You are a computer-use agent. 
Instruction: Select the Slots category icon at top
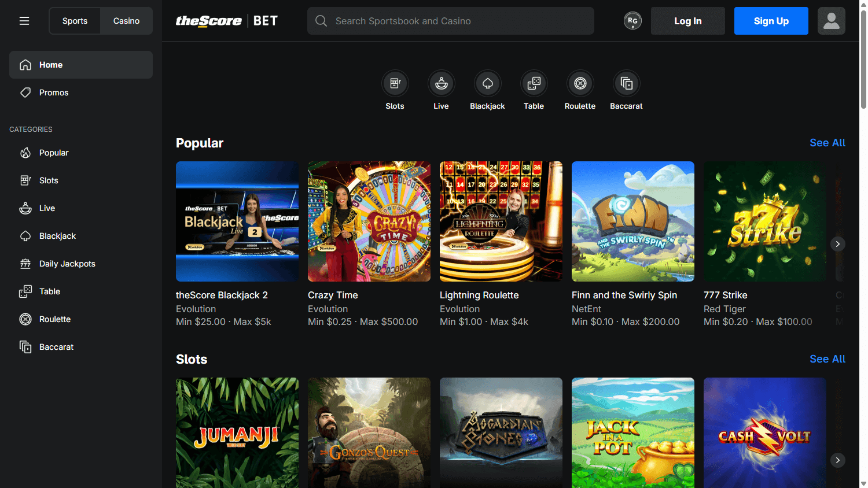click(395, 83)
